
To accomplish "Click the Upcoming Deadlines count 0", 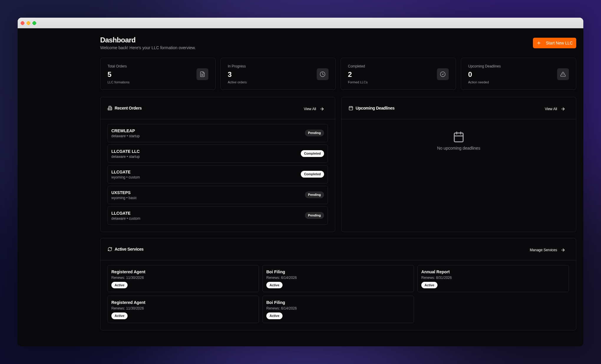I will pyautogui.click(x=470, y=75).
